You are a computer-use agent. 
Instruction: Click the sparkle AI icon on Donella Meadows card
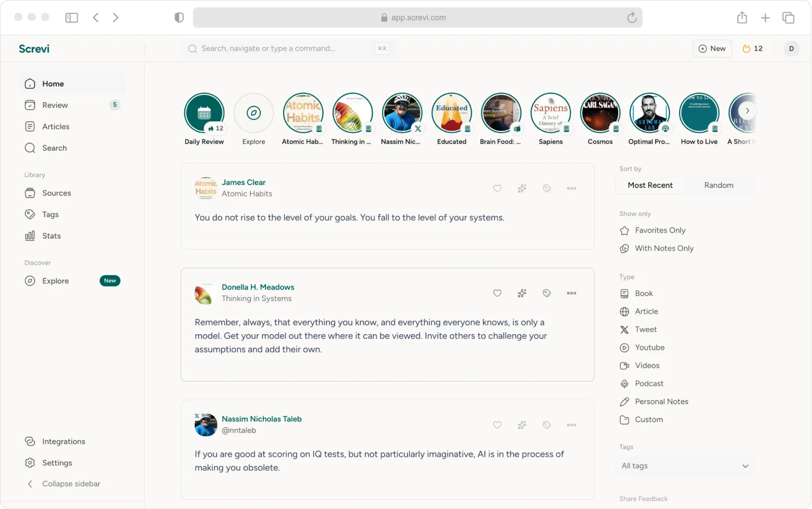click(522, 293)
